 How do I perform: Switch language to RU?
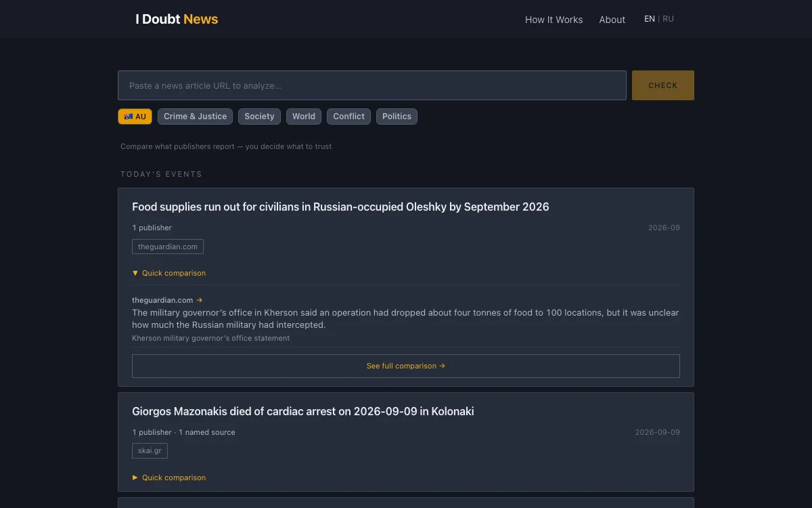pyautogui.click(x=668, y=19)
